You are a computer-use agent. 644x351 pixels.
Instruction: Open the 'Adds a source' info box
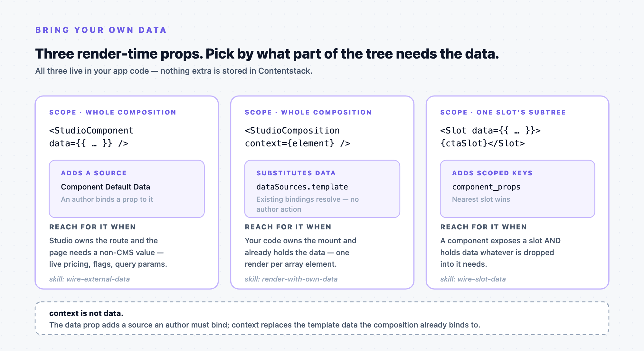127,189
